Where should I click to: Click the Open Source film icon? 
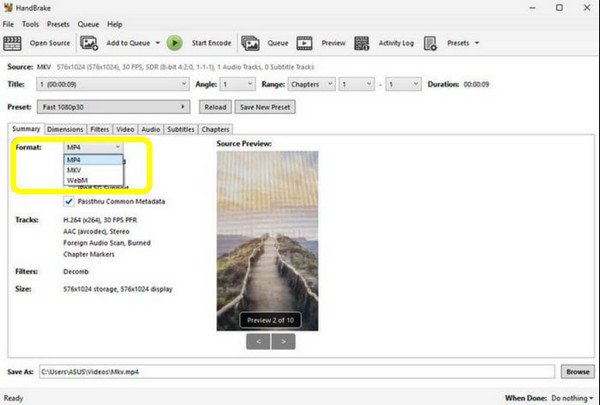point(12,43)
